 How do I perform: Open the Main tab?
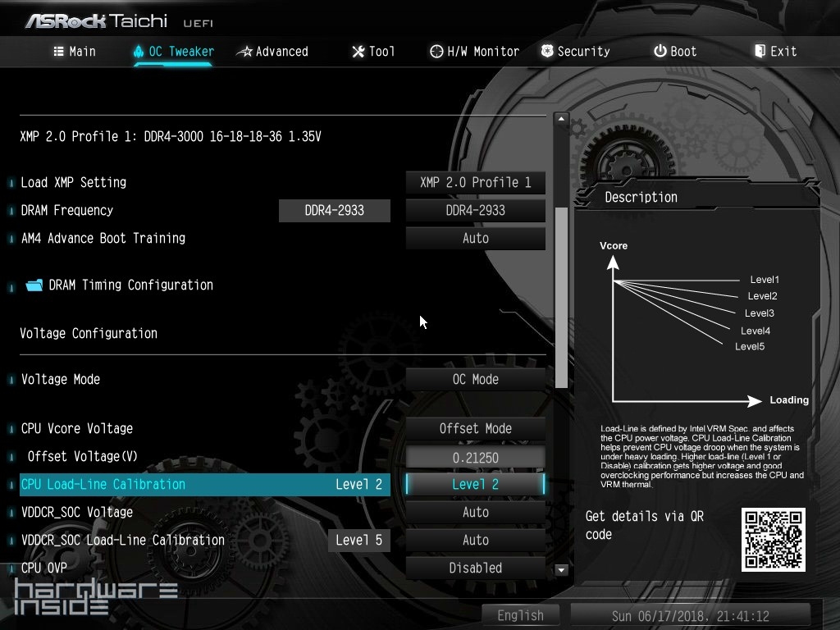pos(74,51)
